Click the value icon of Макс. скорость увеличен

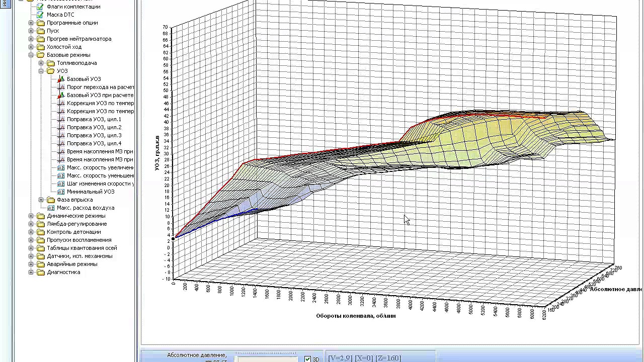(61, 167)
